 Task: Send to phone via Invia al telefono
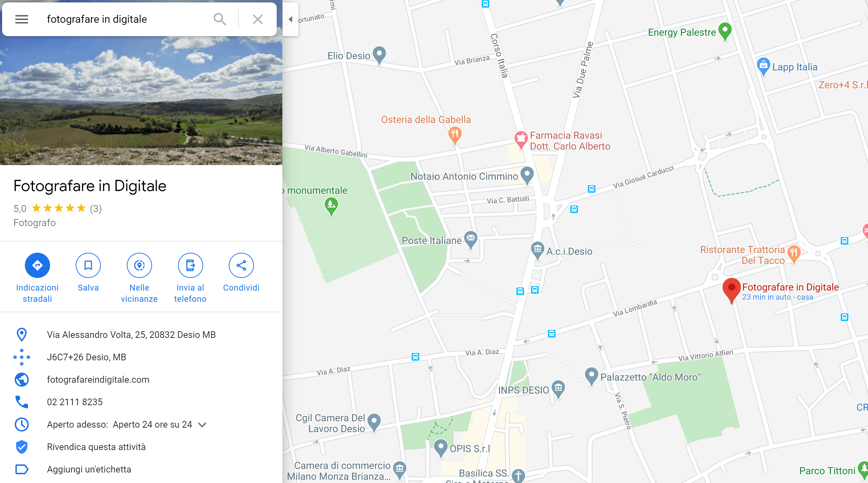[190, 265]
